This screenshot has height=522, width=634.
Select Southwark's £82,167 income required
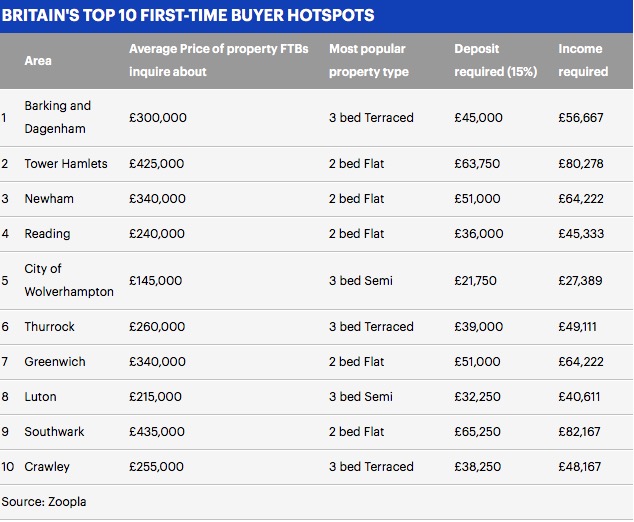pos(580,431)
